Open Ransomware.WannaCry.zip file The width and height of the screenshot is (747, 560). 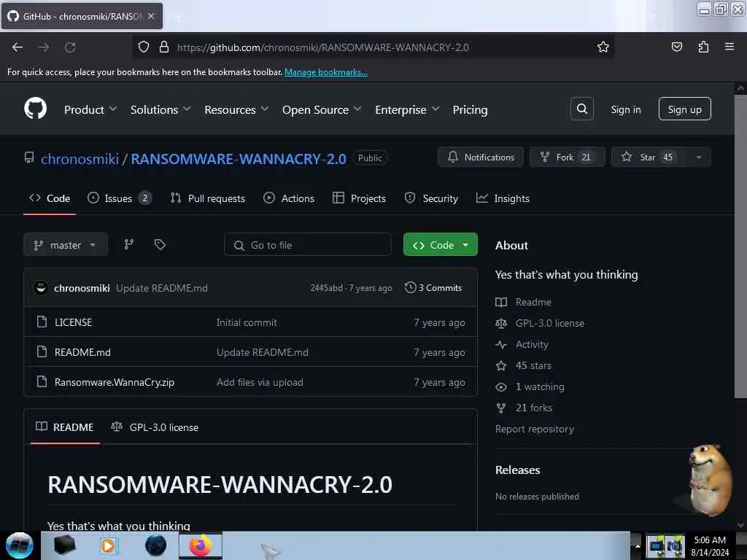(x=115, y=382)
